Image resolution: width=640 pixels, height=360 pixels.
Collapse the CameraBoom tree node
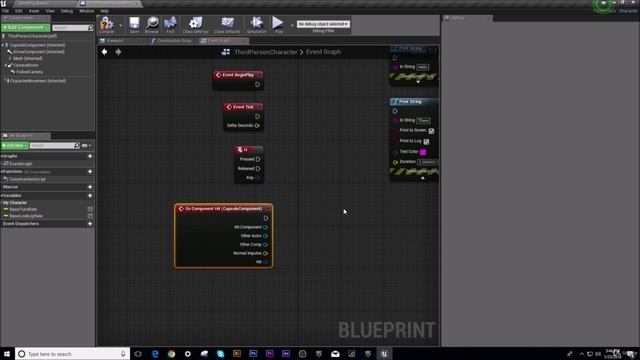coord(6,65)
